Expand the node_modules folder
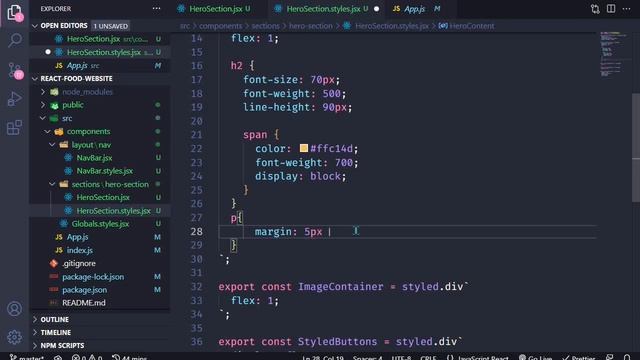This screenshot has width=640, height=360. pyautogui.click(x=43, y=92)
